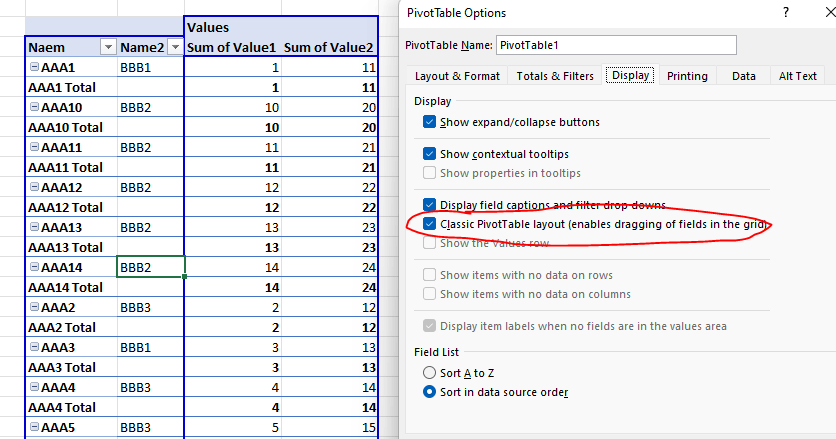Collapse the AAA13 row group
Screen dimensions: 836x439
point(34,227)
